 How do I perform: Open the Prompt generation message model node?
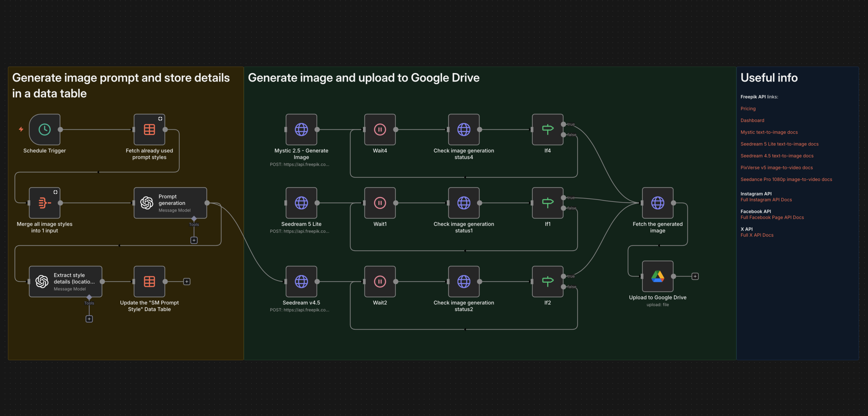170,203
